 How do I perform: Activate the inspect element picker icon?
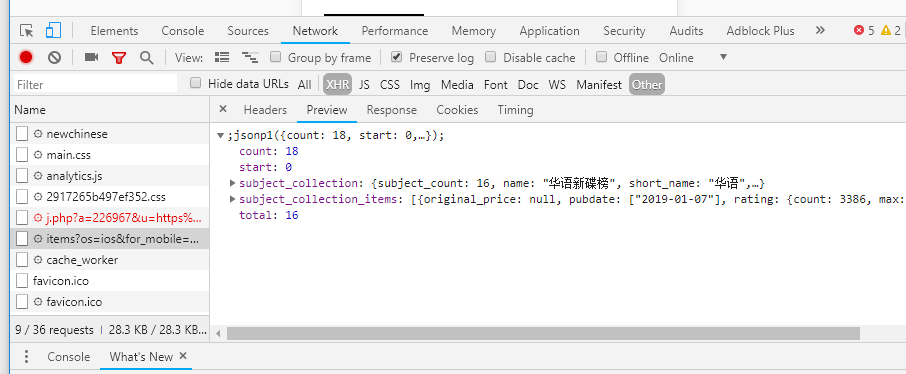click(x=26, y=31)
